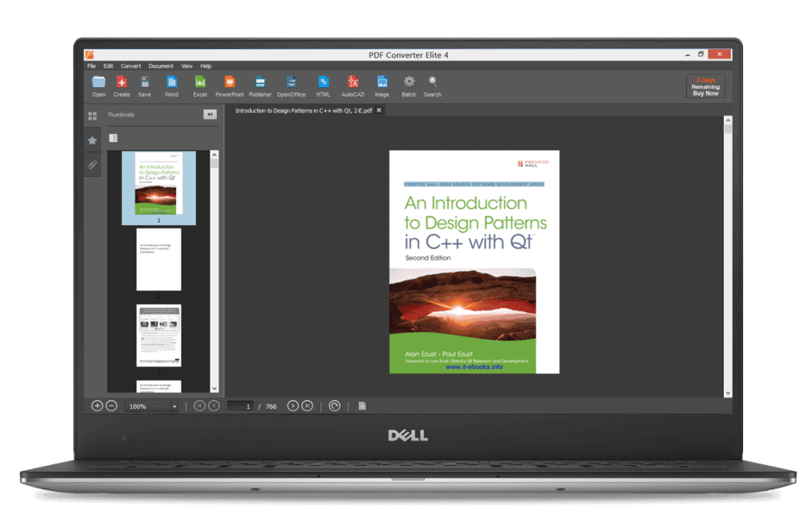Open Batch conversion gear icon
Screen dimensions: 812x515
[x=409, y=82]
